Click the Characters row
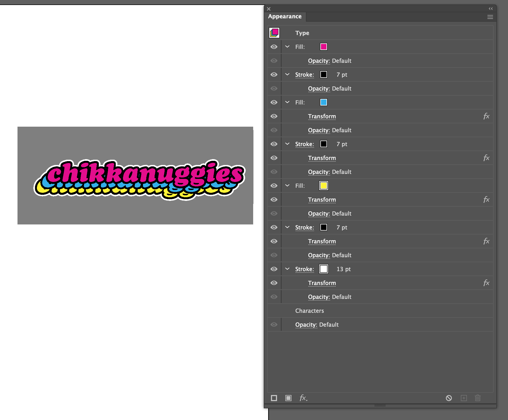The width and height of the screenshot is (508, 420). [309, 311]
